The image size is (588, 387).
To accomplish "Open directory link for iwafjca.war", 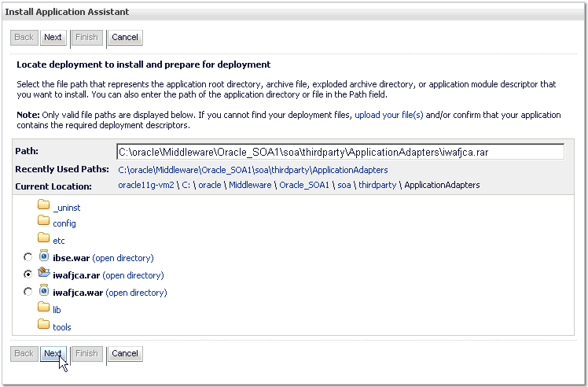I will point(136,293).
